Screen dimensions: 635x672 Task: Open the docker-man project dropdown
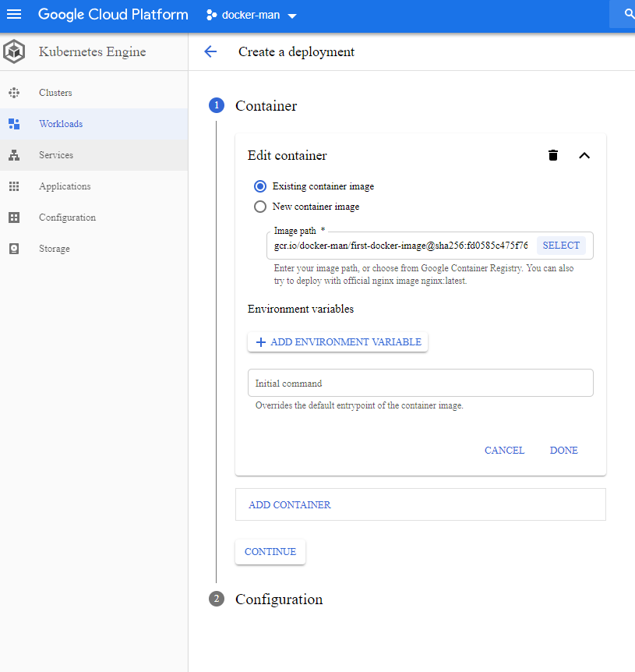252,16
